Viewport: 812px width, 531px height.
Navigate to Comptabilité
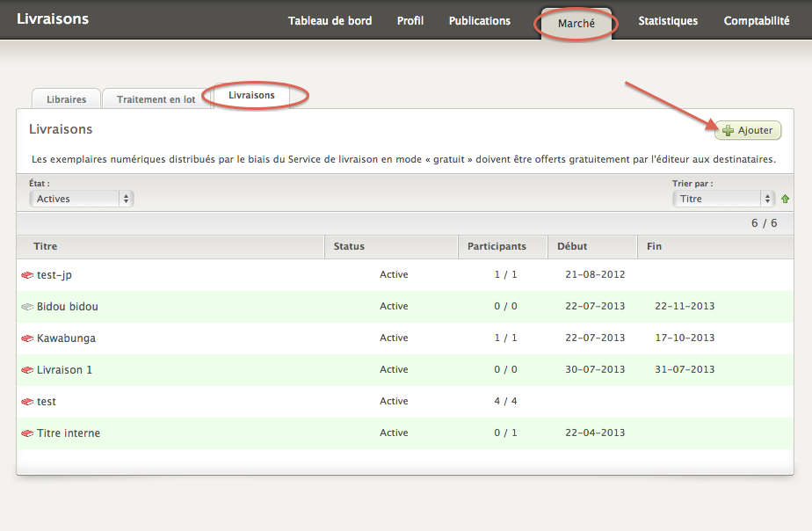tap(756, 21)
